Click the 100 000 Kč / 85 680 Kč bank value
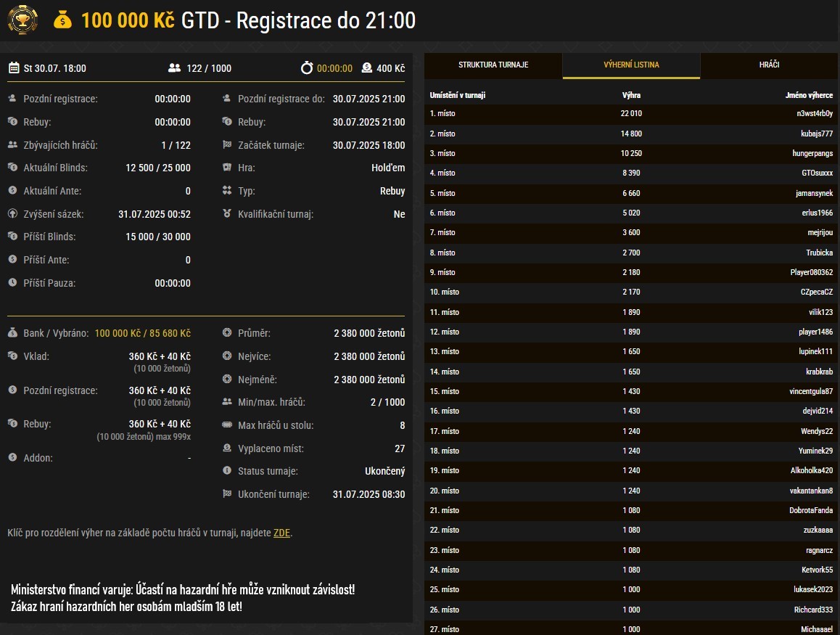This screenshot has height=635, width=840. click(142, 333)
